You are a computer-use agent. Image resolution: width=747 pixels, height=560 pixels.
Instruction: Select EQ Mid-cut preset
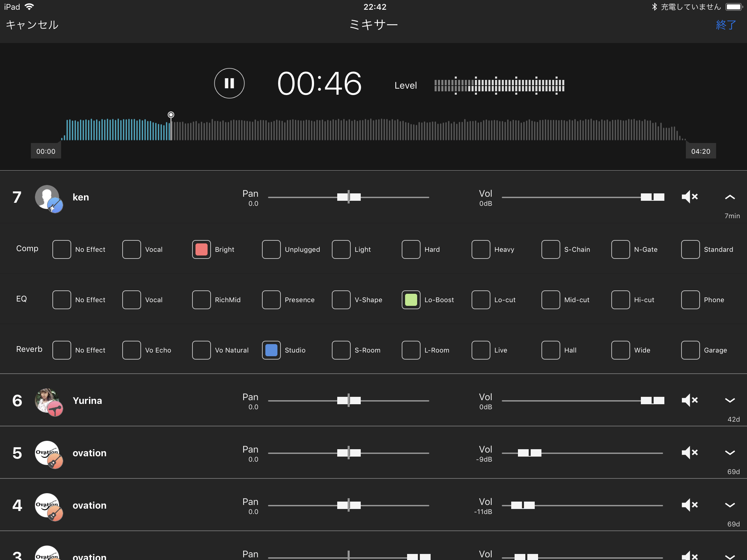point(551,300)
